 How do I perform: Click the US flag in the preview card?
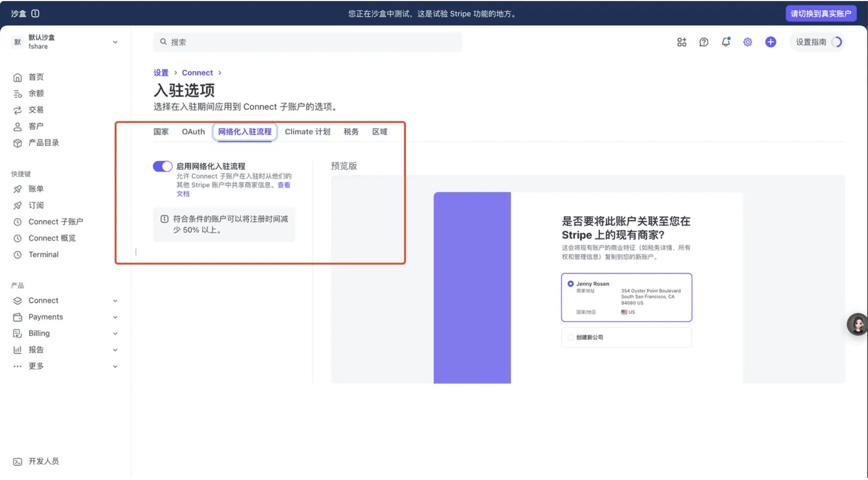(x=624, y=312)
